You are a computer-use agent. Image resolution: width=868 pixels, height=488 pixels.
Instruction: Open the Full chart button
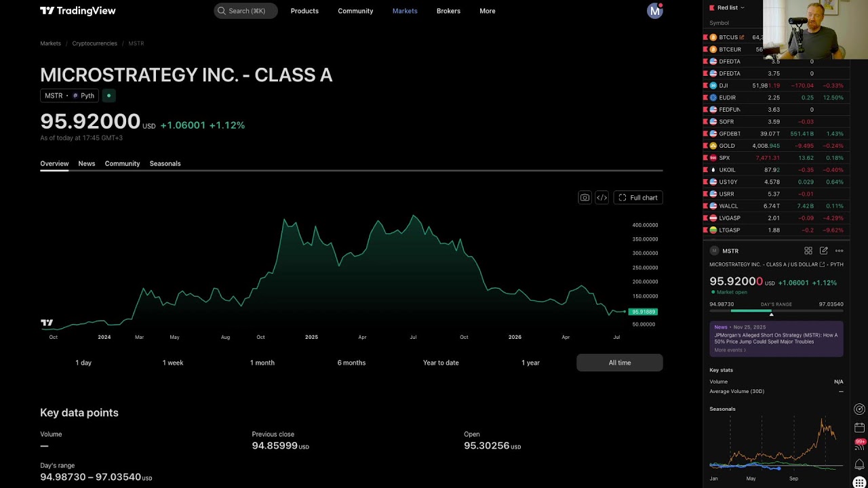click(x=637, y=198)
